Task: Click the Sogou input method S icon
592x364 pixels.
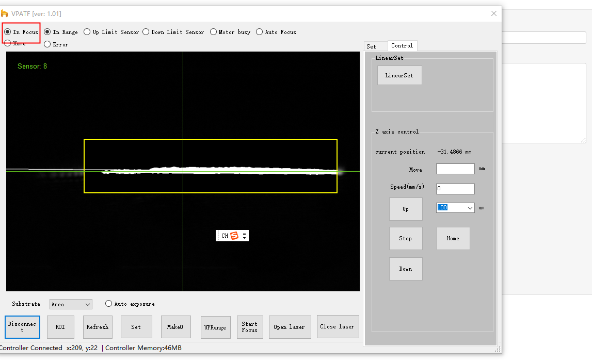Action: (x=234, y=236)
